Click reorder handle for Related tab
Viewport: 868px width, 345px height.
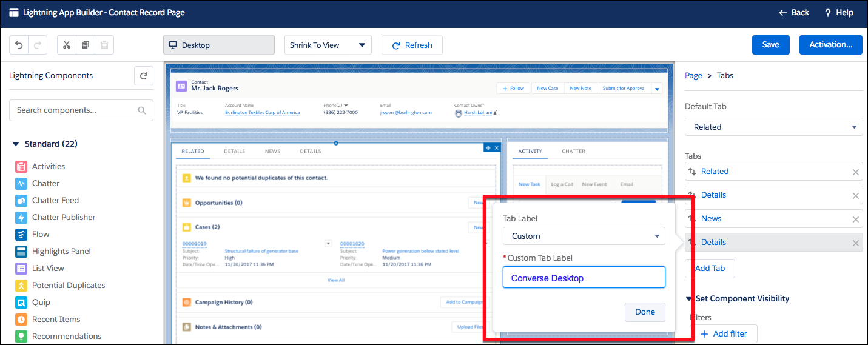pos(692,172)
